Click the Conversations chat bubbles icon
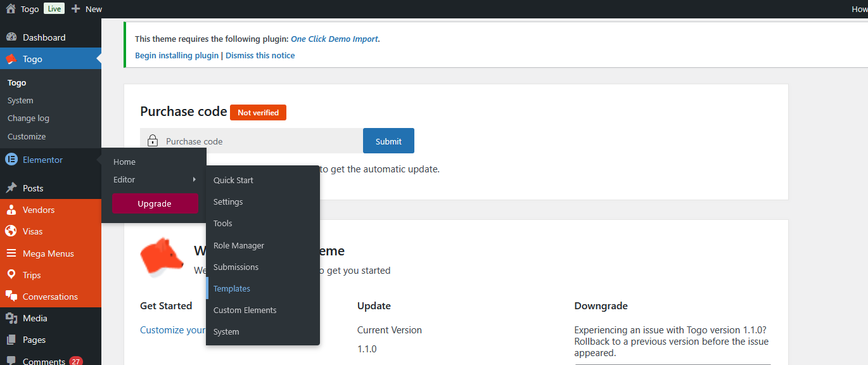Screen dimensions: 868x365 [11, 297]
